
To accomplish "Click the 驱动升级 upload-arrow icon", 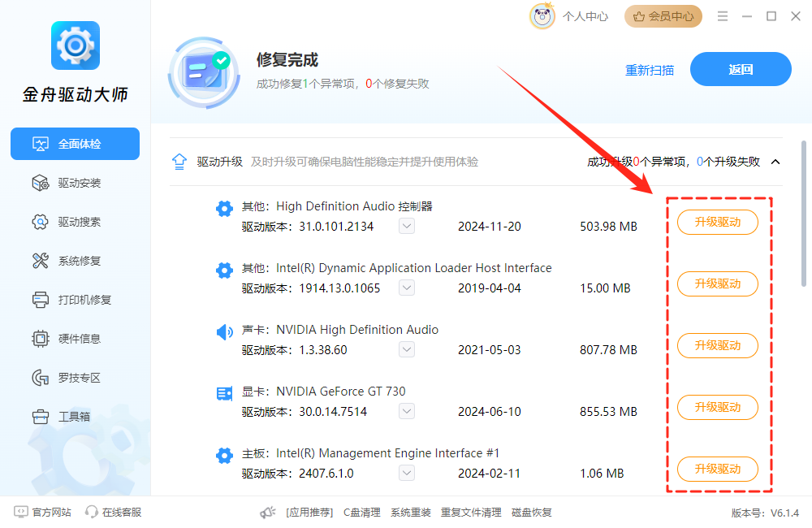I will (x=179, y=162).
